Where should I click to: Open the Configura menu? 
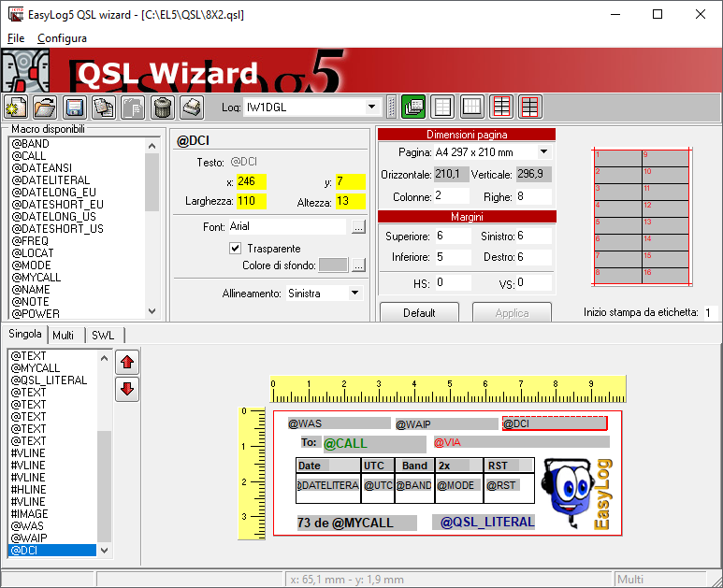[62, 38]
